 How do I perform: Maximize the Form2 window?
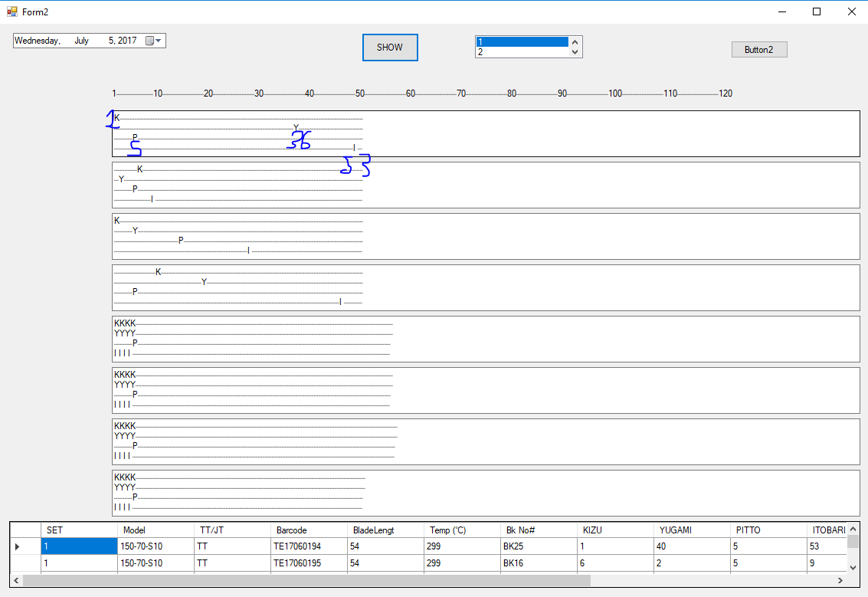[x=817, y=11]
